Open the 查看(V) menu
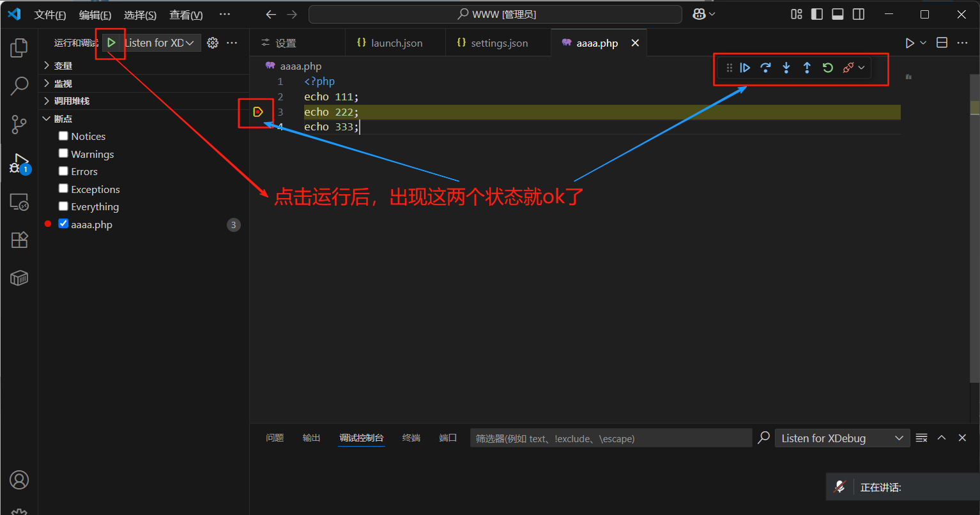 coord(186,15)
